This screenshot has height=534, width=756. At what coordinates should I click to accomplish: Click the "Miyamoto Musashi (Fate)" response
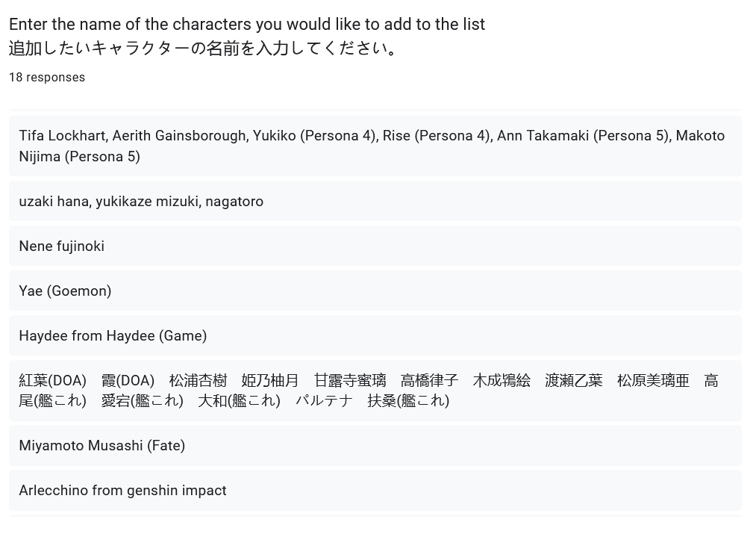pyautogui.click(x=102, y=446)
